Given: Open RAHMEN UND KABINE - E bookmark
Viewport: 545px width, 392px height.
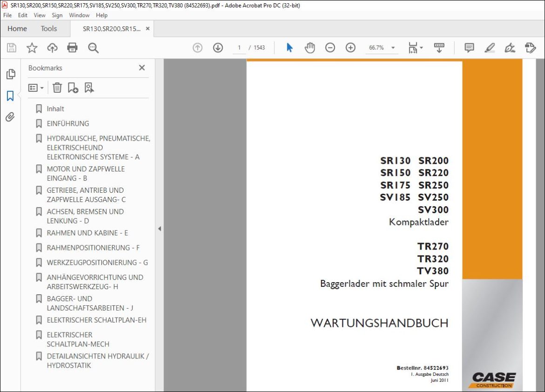Looking at the screenshot, I should tap(87, 233).
